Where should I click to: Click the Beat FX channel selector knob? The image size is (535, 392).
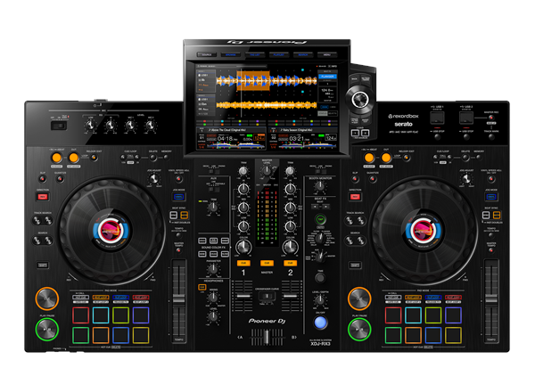(x=320, y=257)
